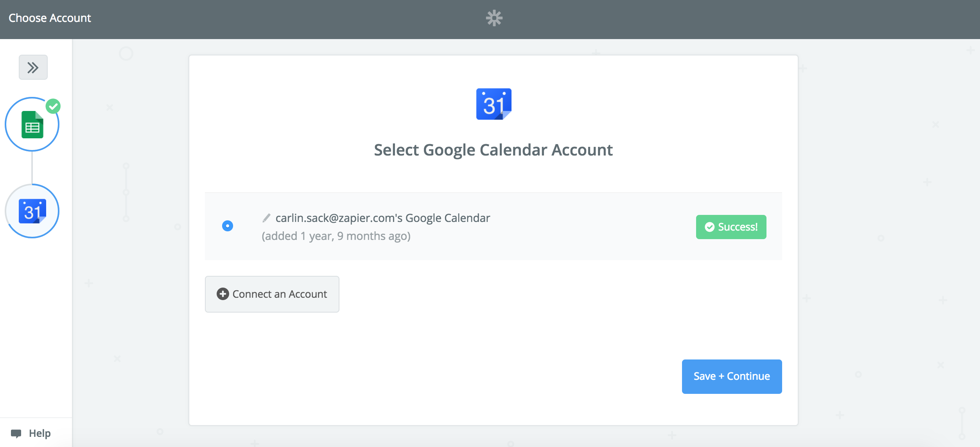Click the Google Sheets icon in sidebar

pos(32,125)
